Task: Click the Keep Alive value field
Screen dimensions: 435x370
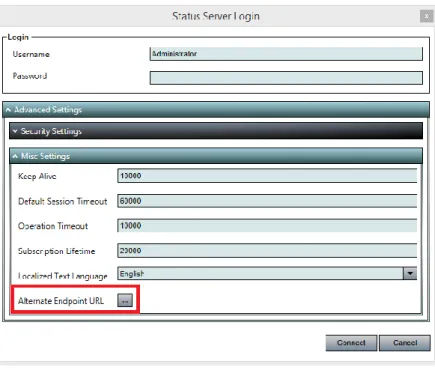Action: [x=267, y=176]
